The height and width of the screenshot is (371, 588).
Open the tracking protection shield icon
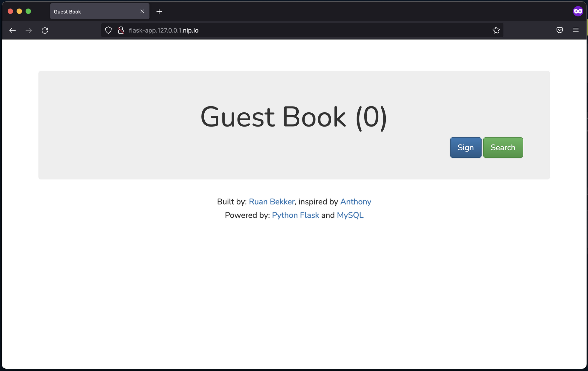tap(108, 30)
